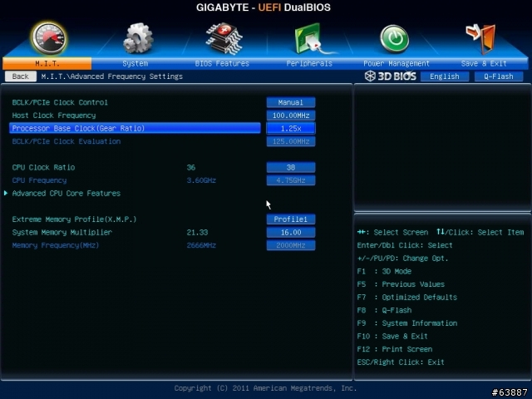Screen dimensions: 532x399
Task: Select the BIOS Features chip icon
Action: (x=224, y=38)
